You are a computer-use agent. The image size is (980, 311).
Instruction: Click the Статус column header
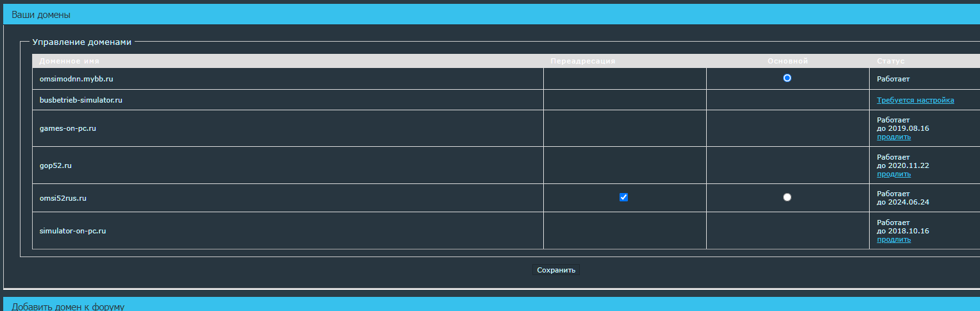pos(890,61)
